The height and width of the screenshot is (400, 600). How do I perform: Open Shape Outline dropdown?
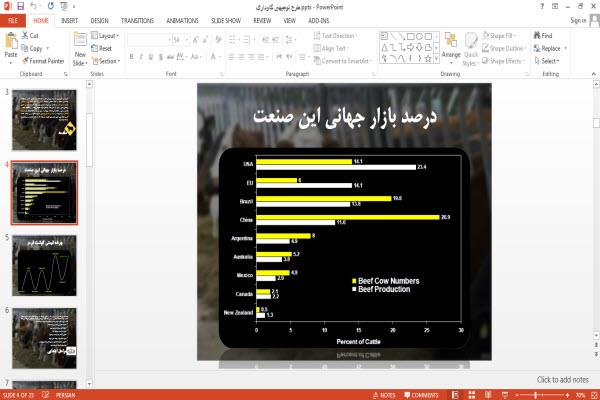click(504, 48)
